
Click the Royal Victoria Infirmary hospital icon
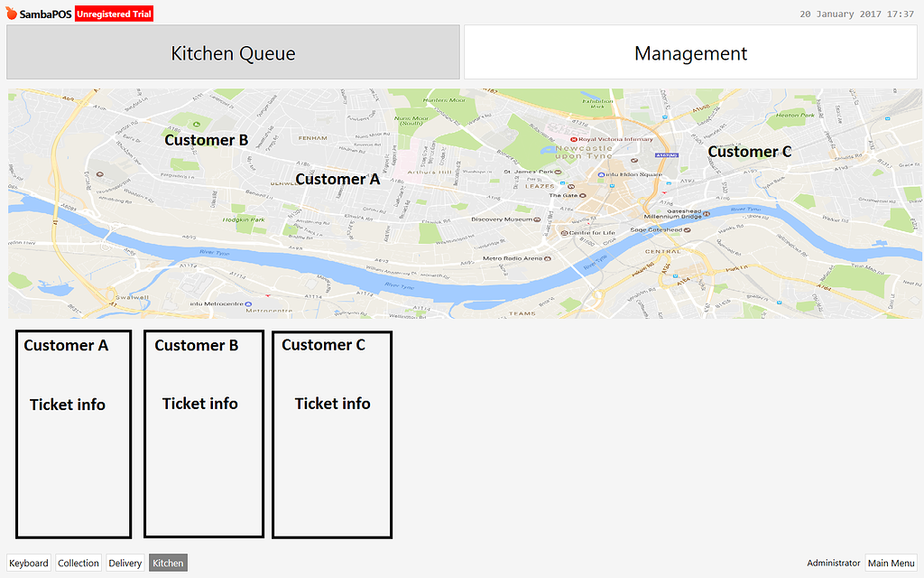pyautogui.click(x=574, y=138)
